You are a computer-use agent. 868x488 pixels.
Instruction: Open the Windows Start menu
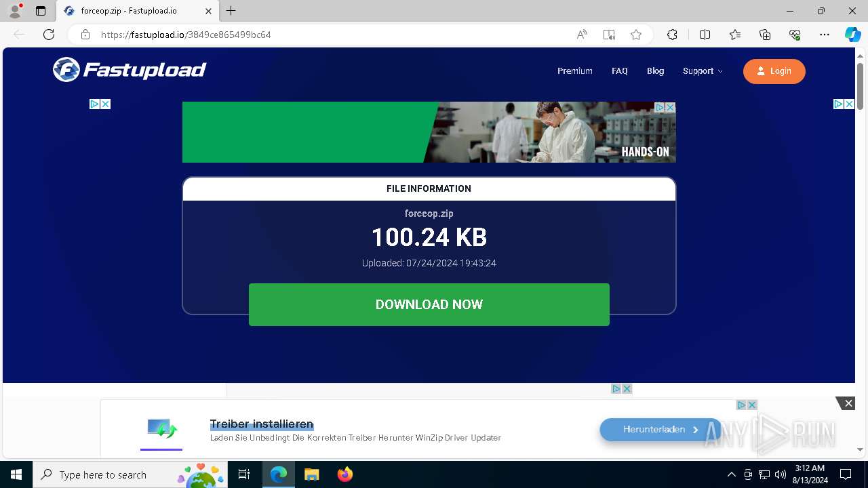tap(16, 474)
